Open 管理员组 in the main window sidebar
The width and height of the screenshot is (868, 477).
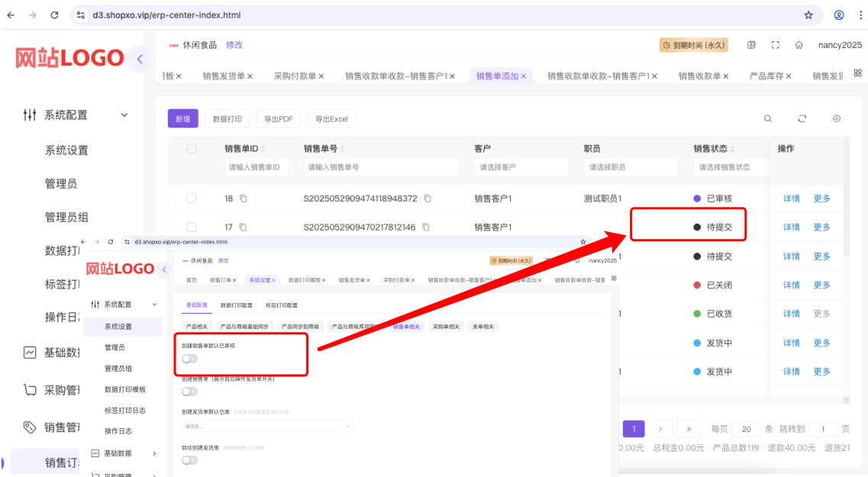tap(66, 217)
